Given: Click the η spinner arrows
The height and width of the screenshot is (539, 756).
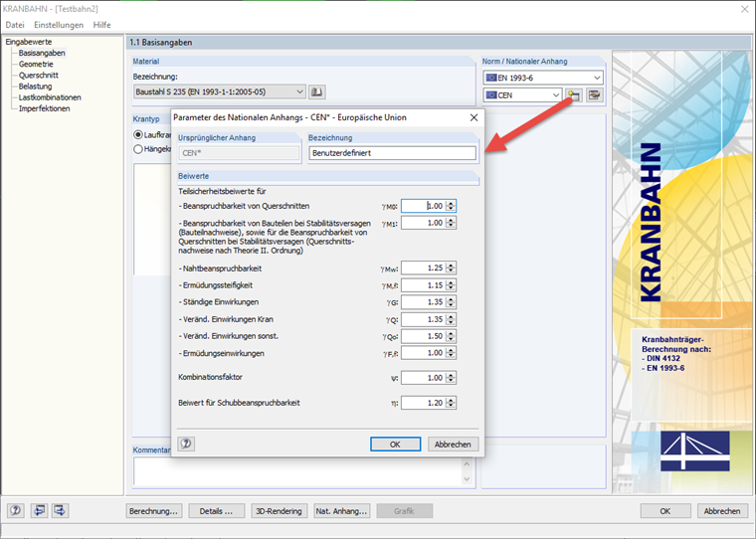Looking at the screenshot, I should click(x=451, y=403).
